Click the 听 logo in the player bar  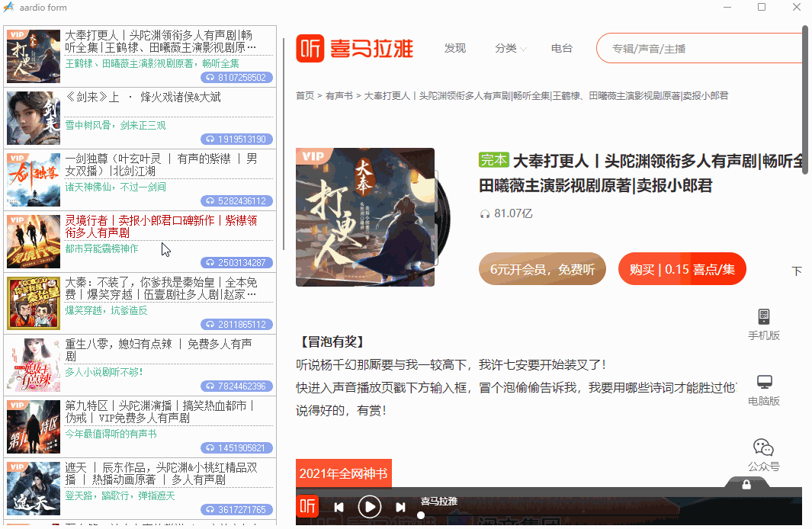point(307,506)
